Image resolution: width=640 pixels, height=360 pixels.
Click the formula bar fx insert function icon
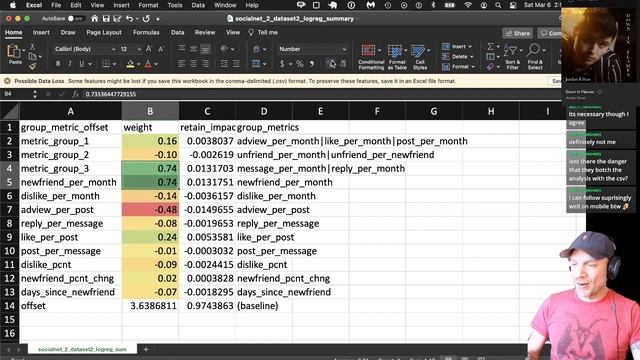pyautogui.click(x=75, y=94)
